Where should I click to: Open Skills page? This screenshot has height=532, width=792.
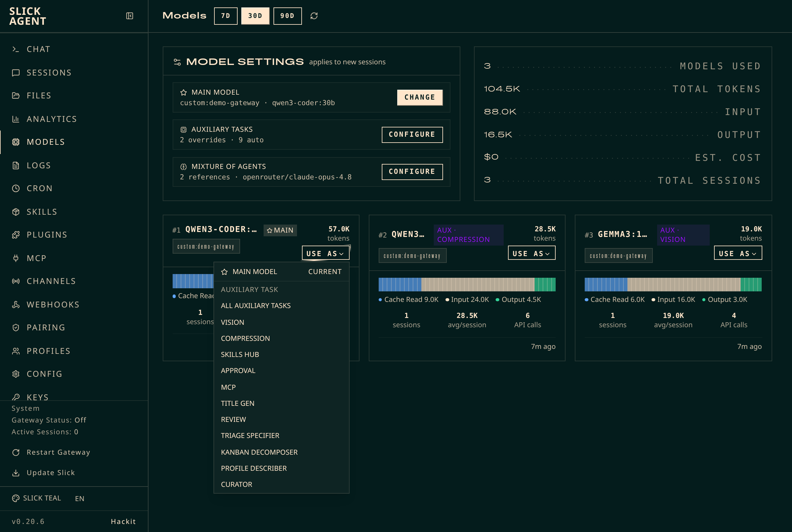[x=74, y=212]
